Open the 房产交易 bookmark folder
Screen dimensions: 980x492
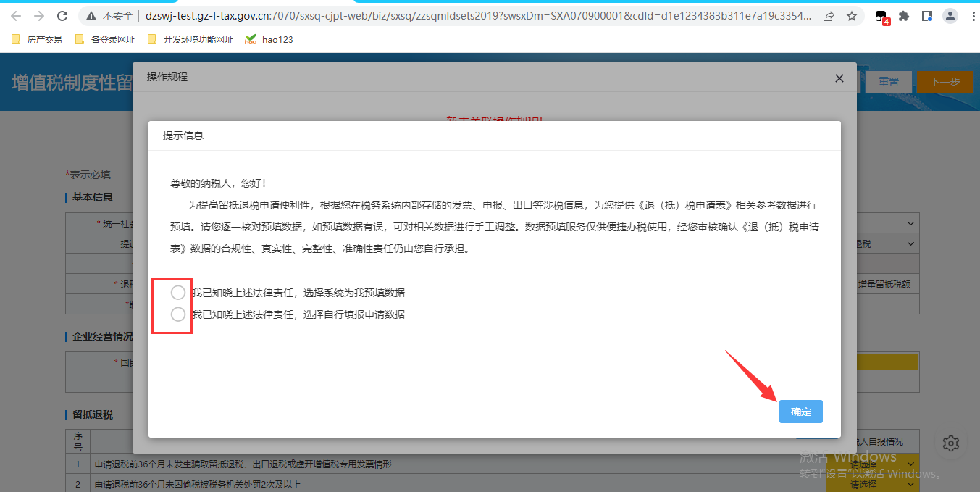(x=38, y=40)
